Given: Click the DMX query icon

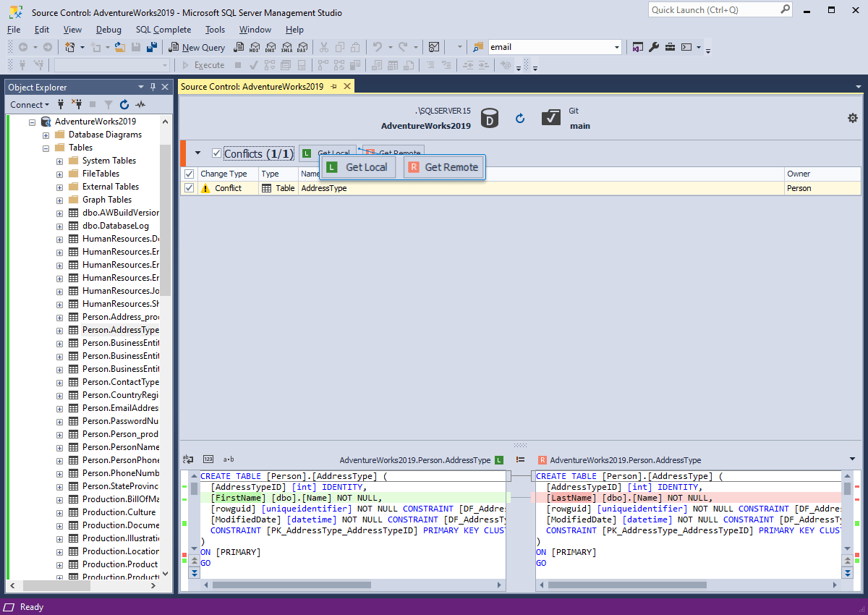Looking at the screenshot, I should coord(270,47).
